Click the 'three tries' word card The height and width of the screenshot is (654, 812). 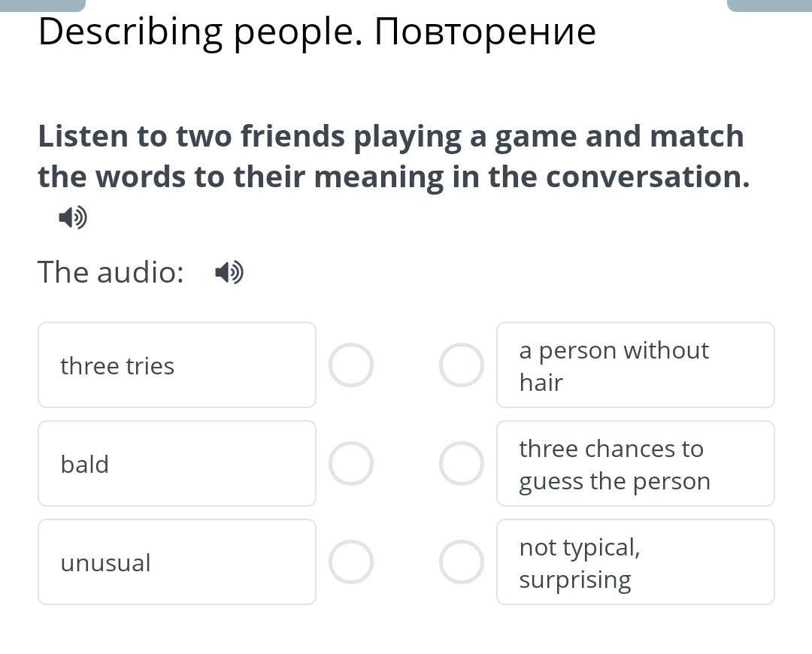(x=177, y=365)
